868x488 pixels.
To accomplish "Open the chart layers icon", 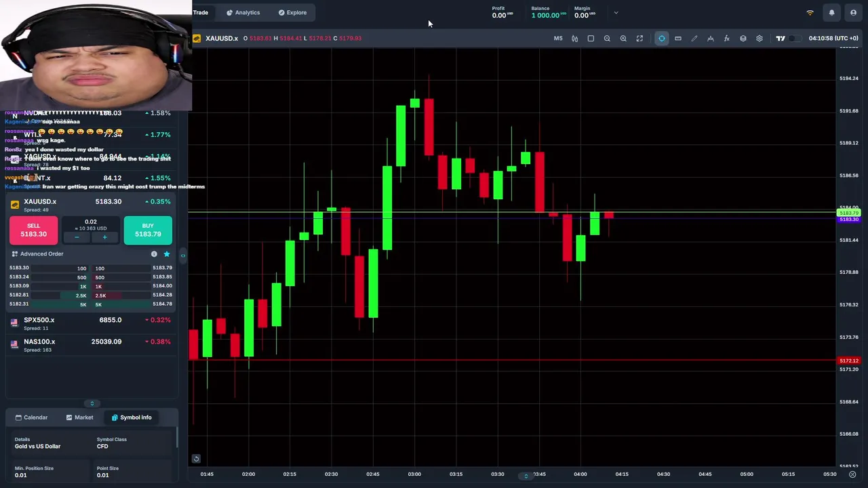I will (x=743, y=39).
